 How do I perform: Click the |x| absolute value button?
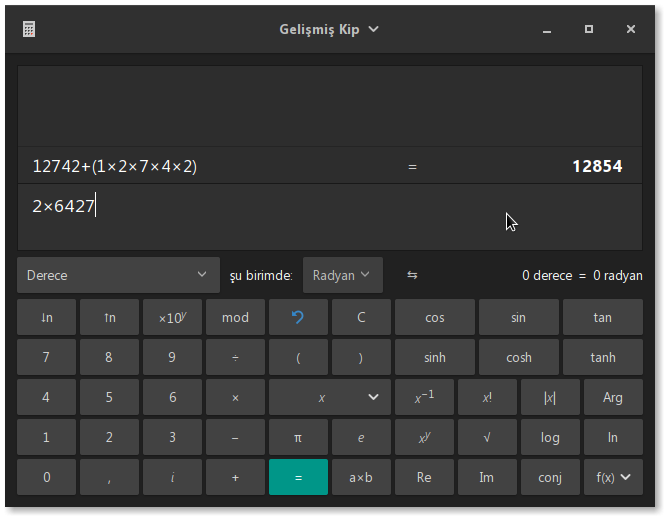(550, 397)
